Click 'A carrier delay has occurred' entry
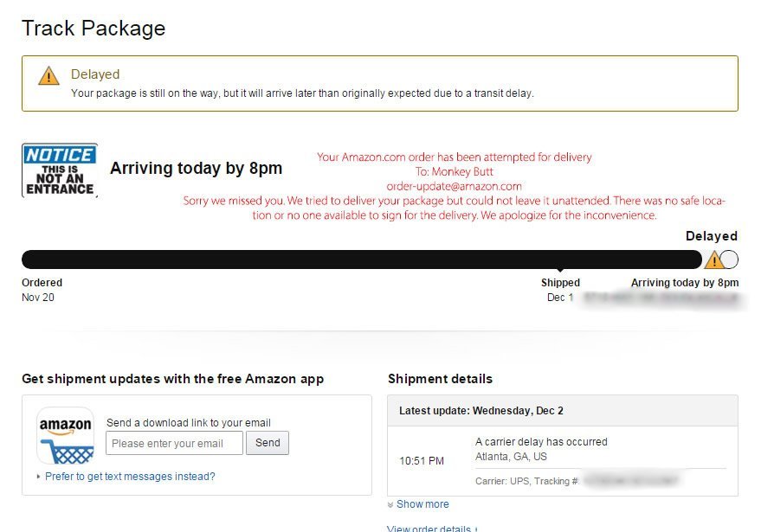 541,442
